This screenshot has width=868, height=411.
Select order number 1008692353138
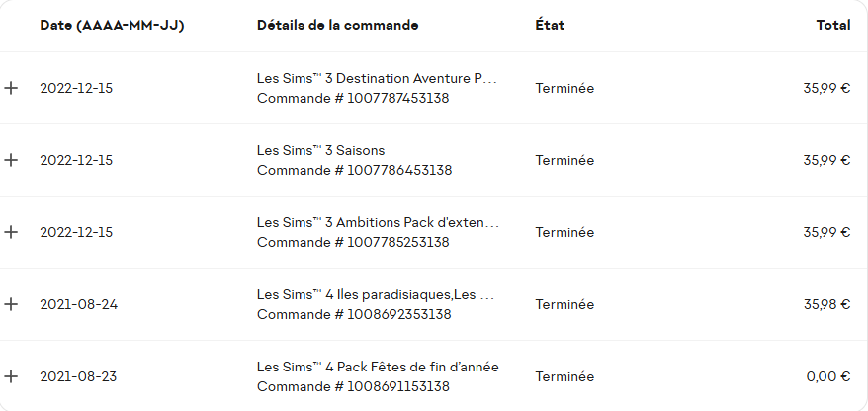point(354,314)
